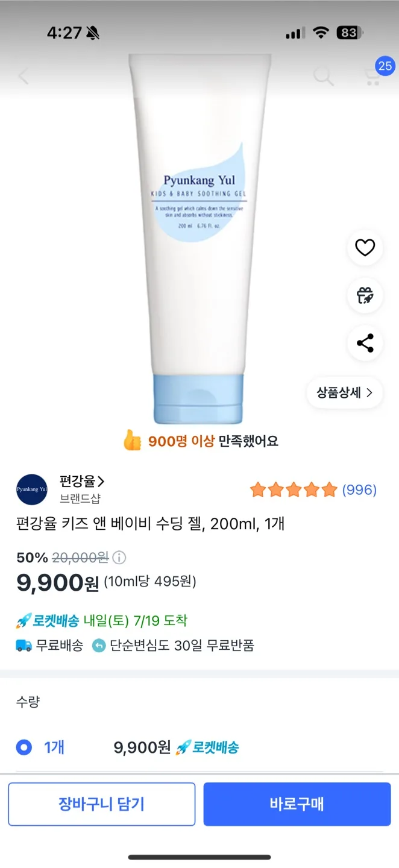The width and height of the screenshot is (399, 868).
Task: Tap the product tube image
Action: click(x=199, y=241)
